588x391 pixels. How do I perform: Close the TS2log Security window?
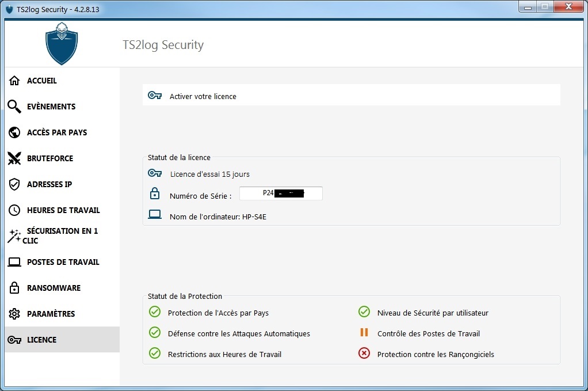pyautogui.click(x=568, y=7)
